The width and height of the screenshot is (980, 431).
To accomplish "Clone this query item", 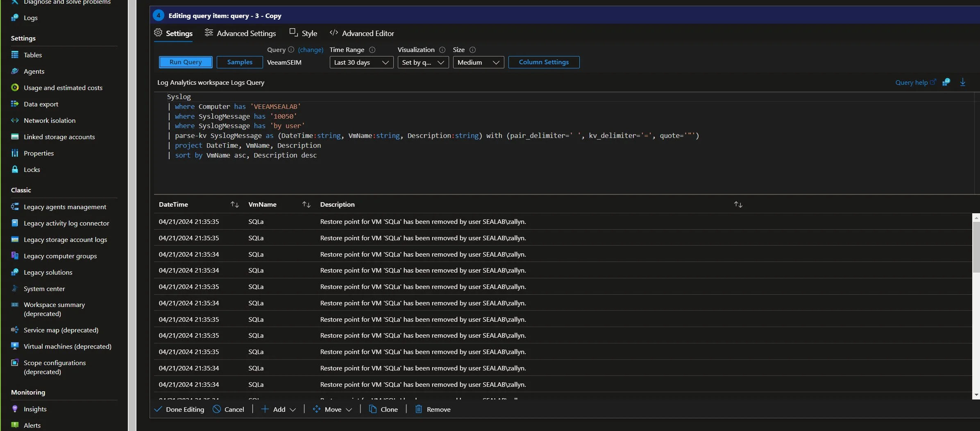I will click(383, 409).
